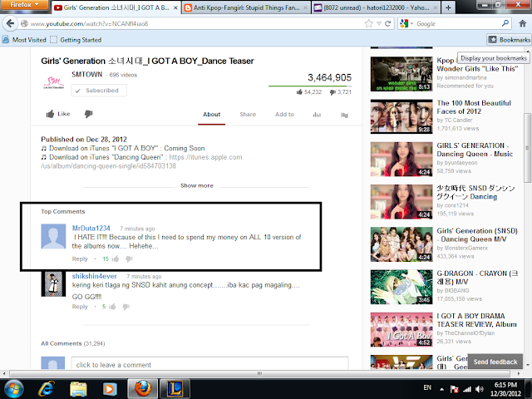This screenshot has height=399, width=532.
Task: Click the comment box to leave a comment
Action: (x=209, y=363)
